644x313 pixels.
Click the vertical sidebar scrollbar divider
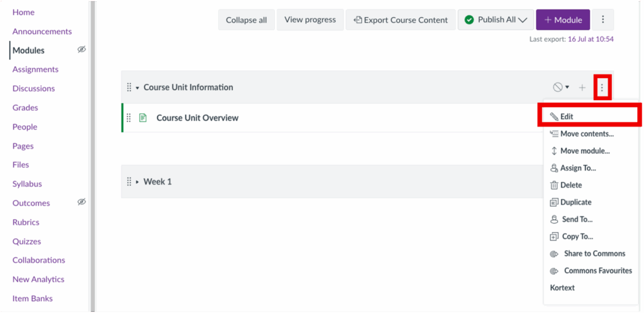(x=93, y=156)
